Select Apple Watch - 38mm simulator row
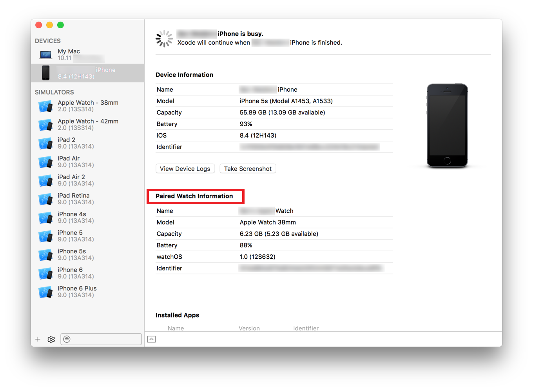 point(88,106)
